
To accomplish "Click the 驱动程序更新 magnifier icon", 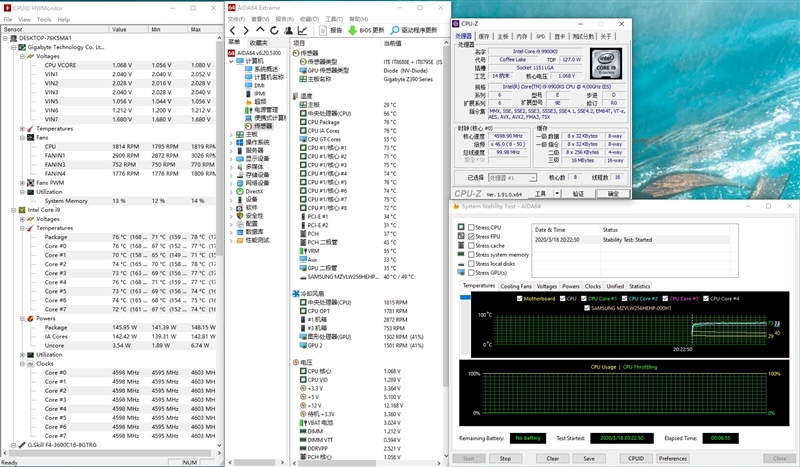I will [x=394, y=31].
